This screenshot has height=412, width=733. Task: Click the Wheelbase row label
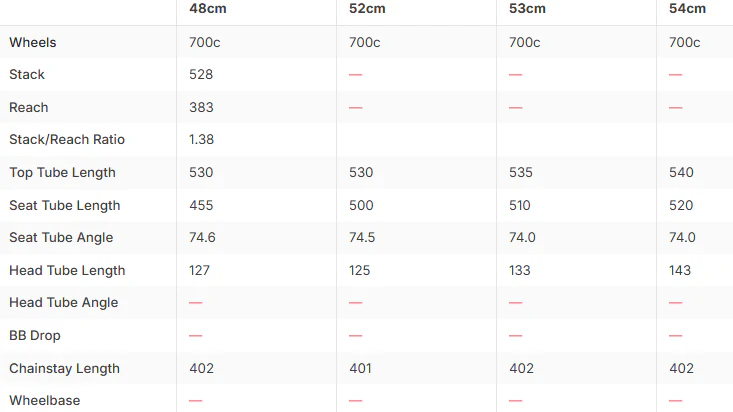click(44, 400)
